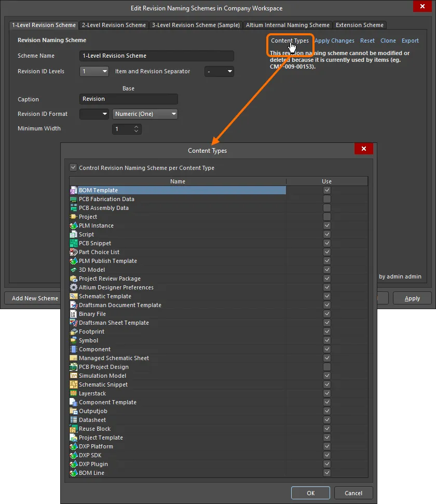The image size is (436, 504).
Task: Uncheck Use for PLM Publish Template
Action: click(x=327, y=261)
